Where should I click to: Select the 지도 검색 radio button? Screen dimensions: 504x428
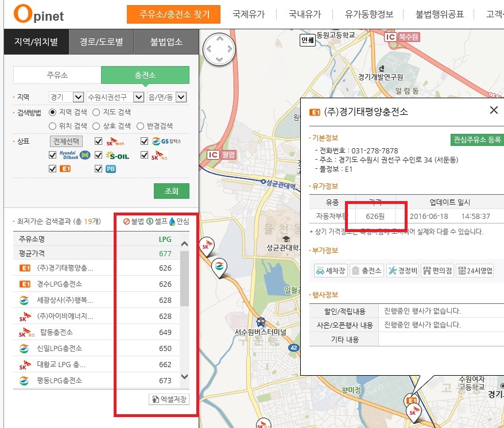[96, 112]
